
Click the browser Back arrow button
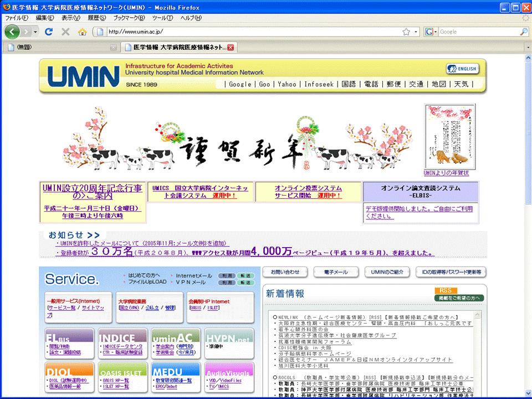(x=13, y=32)
